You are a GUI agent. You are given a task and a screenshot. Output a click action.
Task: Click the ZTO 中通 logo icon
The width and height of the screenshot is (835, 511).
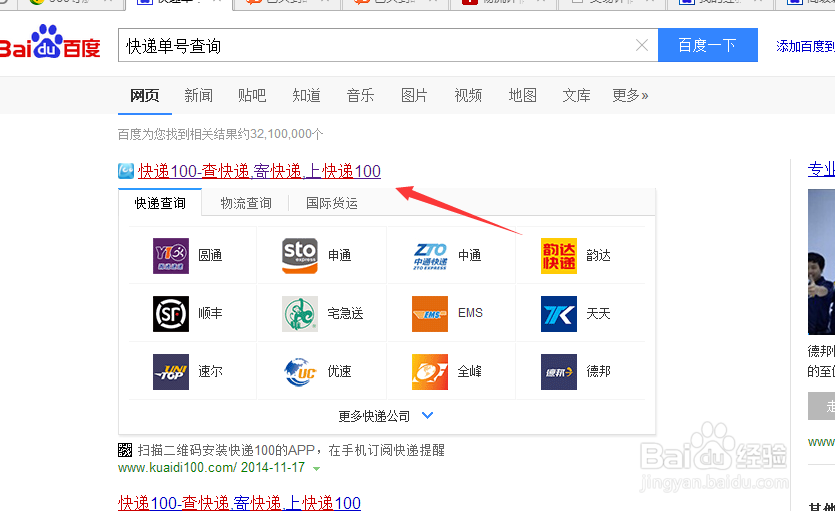[x=430, y=256]
